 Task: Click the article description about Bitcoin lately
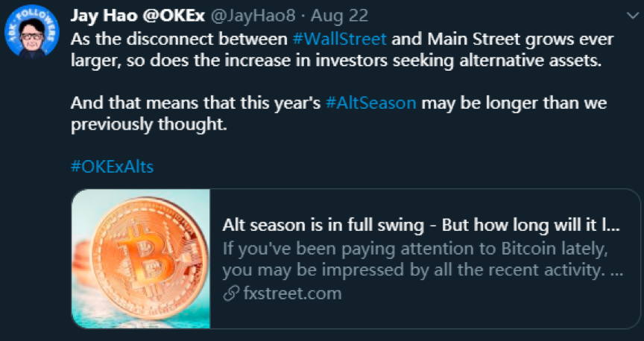[x=423, y=259]
